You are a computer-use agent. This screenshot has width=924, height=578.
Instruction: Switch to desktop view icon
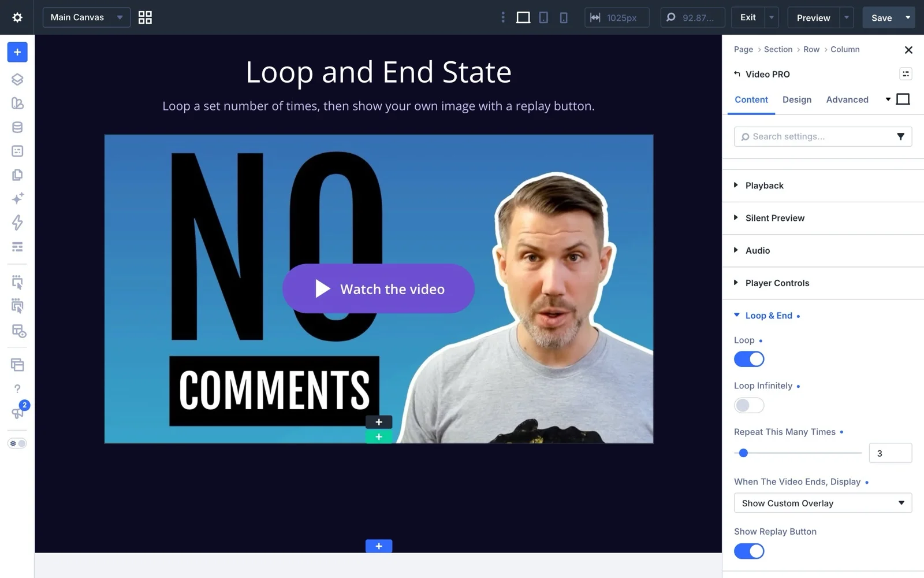[x=523, y=17]
